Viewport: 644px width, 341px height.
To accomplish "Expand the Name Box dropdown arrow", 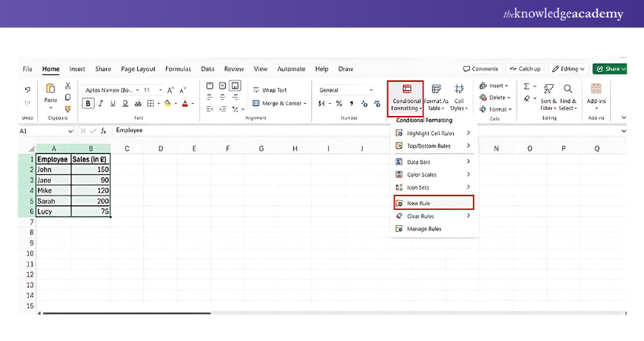I will point(70,130).
